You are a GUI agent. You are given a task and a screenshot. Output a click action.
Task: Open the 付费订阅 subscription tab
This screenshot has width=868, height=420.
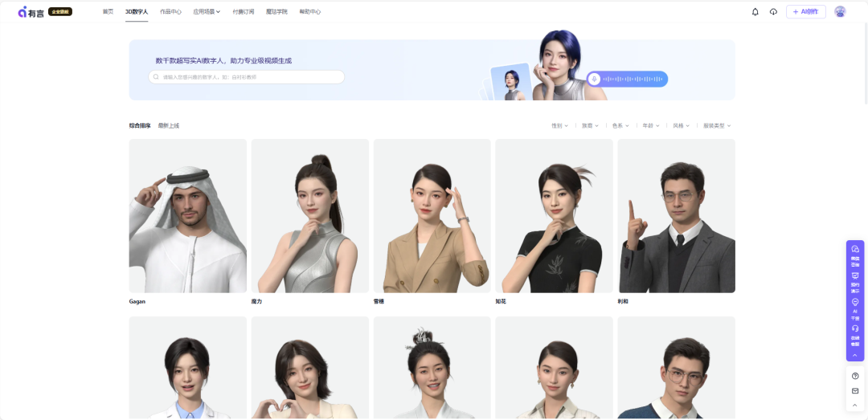[243, 11]
